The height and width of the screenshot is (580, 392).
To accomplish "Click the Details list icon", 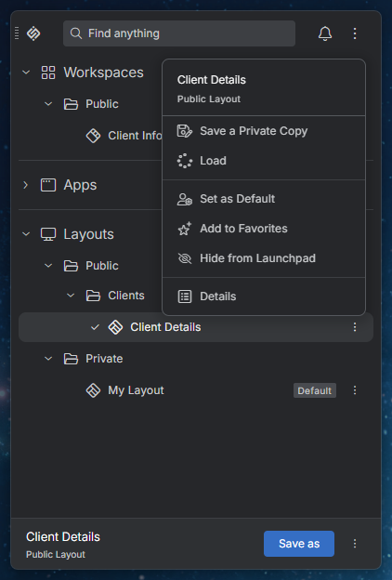I will coord(185,297).
